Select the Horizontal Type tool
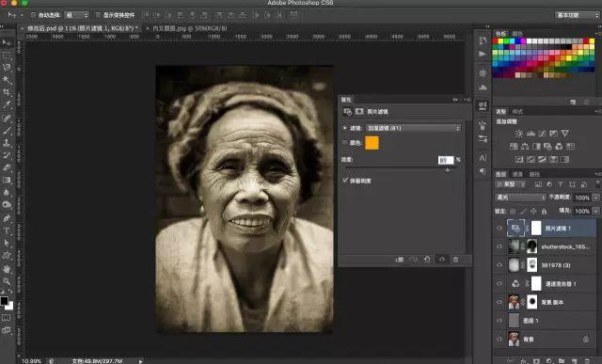 pos(7,230)
